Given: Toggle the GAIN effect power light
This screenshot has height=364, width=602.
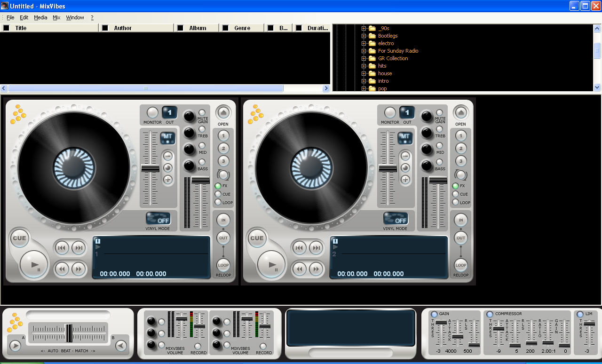Looking at the screenshot, I should [434, 314].
